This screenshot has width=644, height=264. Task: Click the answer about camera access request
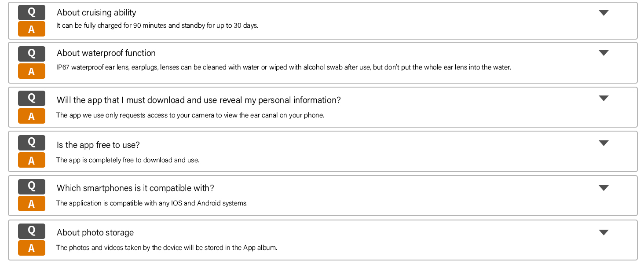(190, 115)
